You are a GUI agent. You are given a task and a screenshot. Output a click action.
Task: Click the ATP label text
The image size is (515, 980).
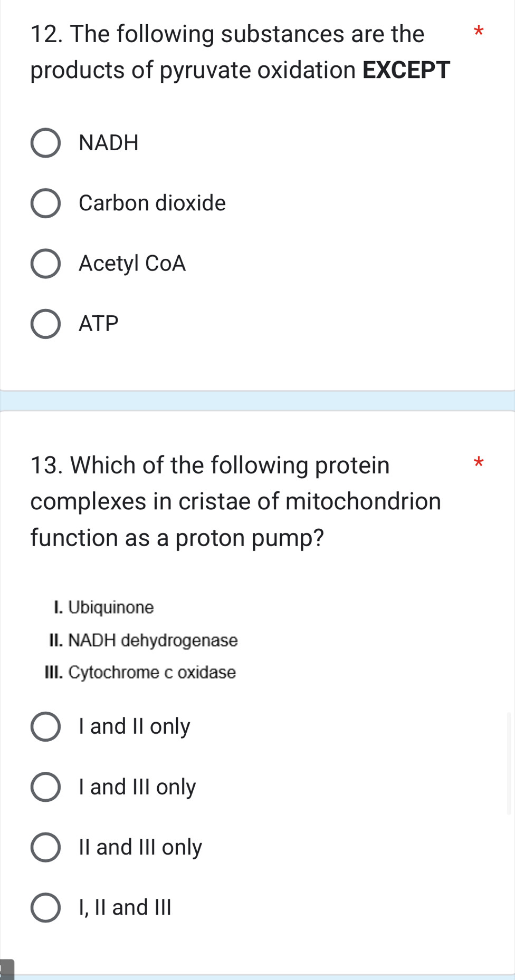(98, 324)
